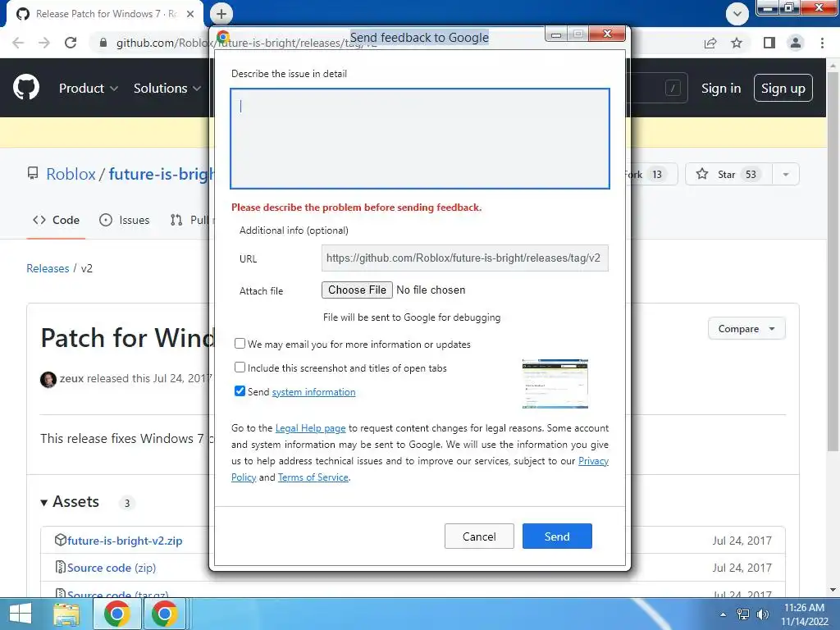Viewport: 840px width, 630px height.
Task: Open File Explorer from the taskbar
Action: point(66,614)
